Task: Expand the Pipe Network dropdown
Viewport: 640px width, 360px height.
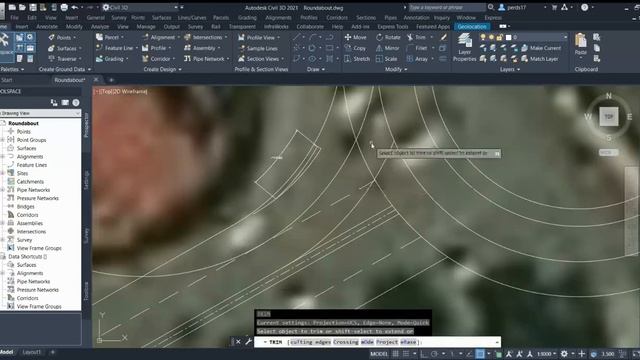Action: (x=207, y=59)
